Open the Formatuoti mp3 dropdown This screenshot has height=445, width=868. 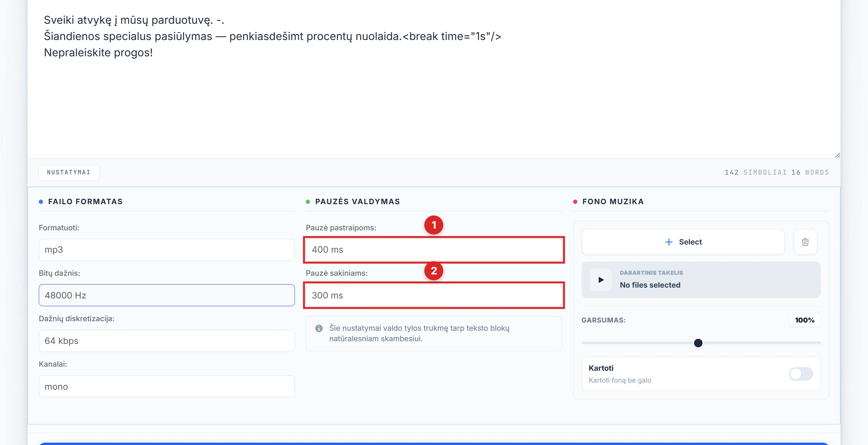tap(166, 250)
